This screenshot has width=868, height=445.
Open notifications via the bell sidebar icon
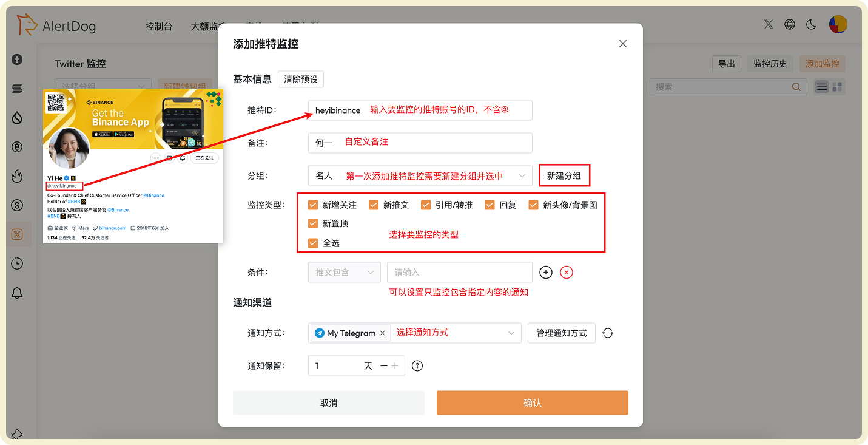pos(17,293)
